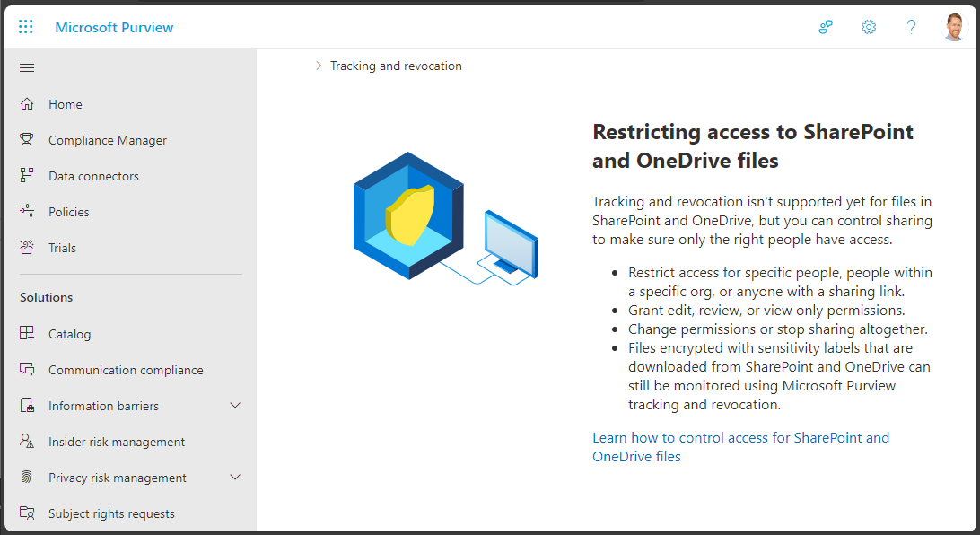
Task: Open the Learn how to control access link
Action: 740,437
